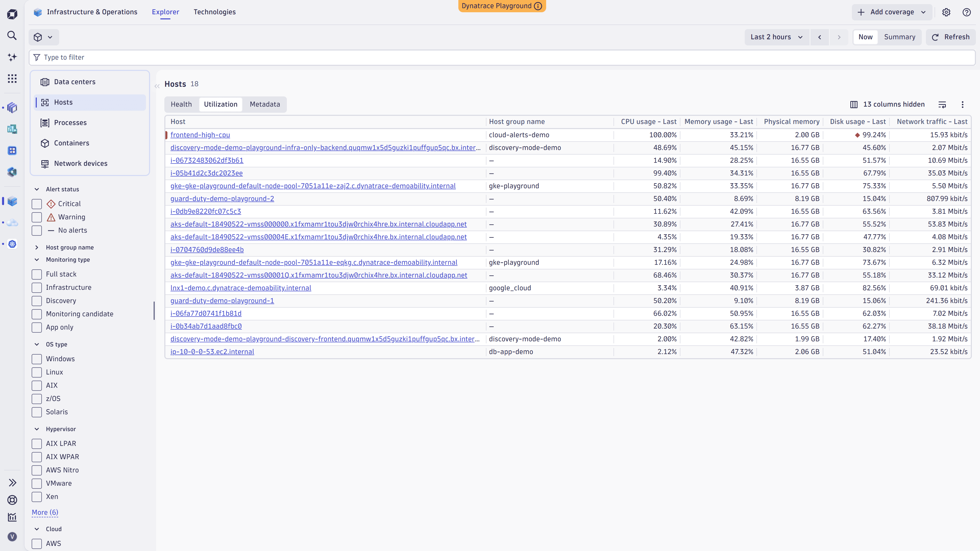Viewport: 980px width, 551px height.
Task: Check the Windows OS type filter
Action: coord(37,359)
